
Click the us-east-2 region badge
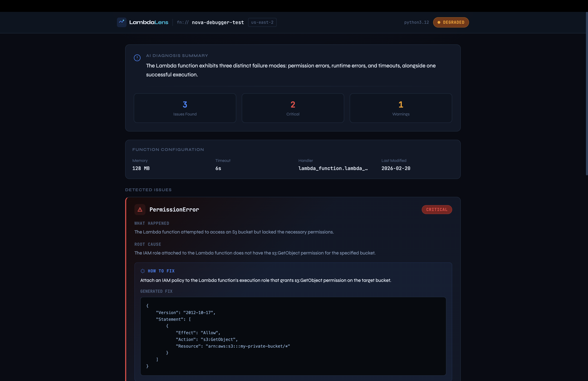(262, 22)
